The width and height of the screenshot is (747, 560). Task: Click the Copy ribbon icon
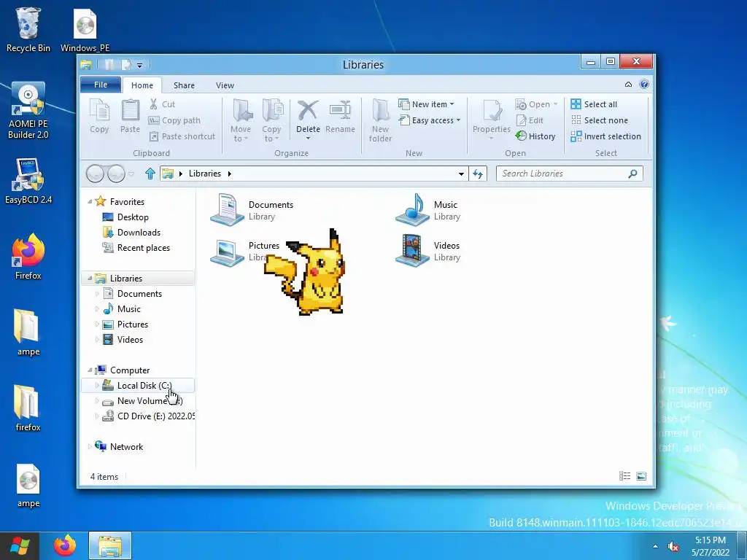coord(99,116)
